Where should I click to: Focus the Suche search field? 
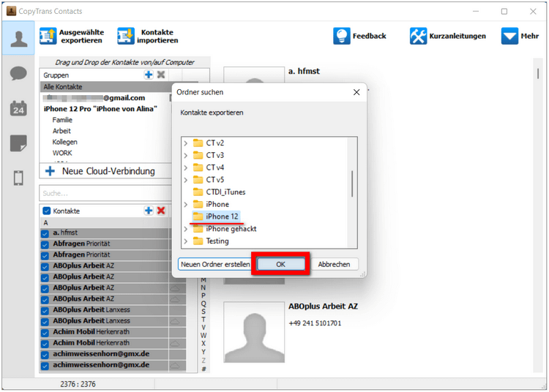click(105, 193)
